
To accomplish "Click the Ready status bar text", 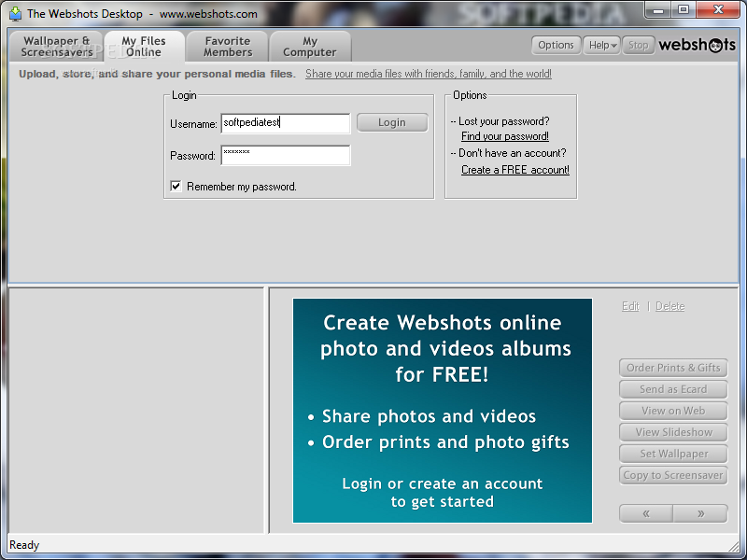I will [x=24, y=545].
